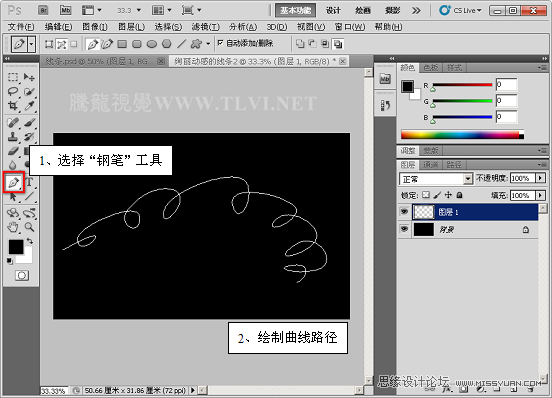Switch to the 路径 panel tab

454,165
